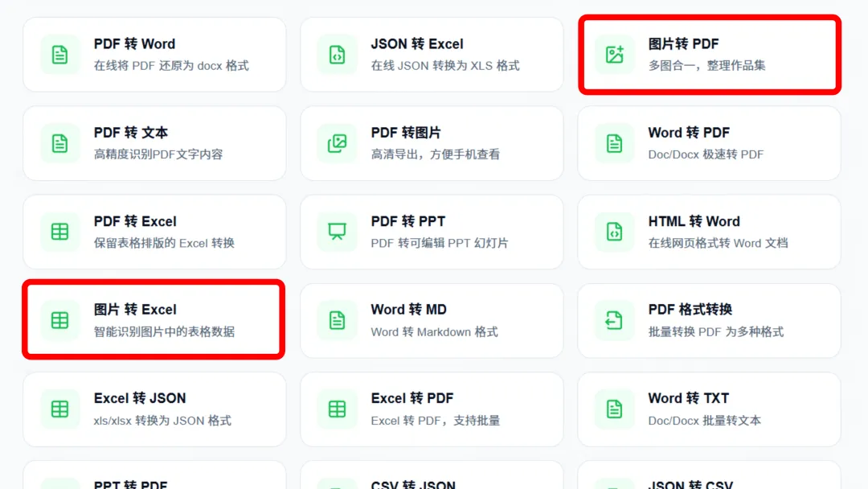Click the Word 转 PDF document icon
This screenshot has height=489, width=868.
pyautogui.click(x=615, y=143)
